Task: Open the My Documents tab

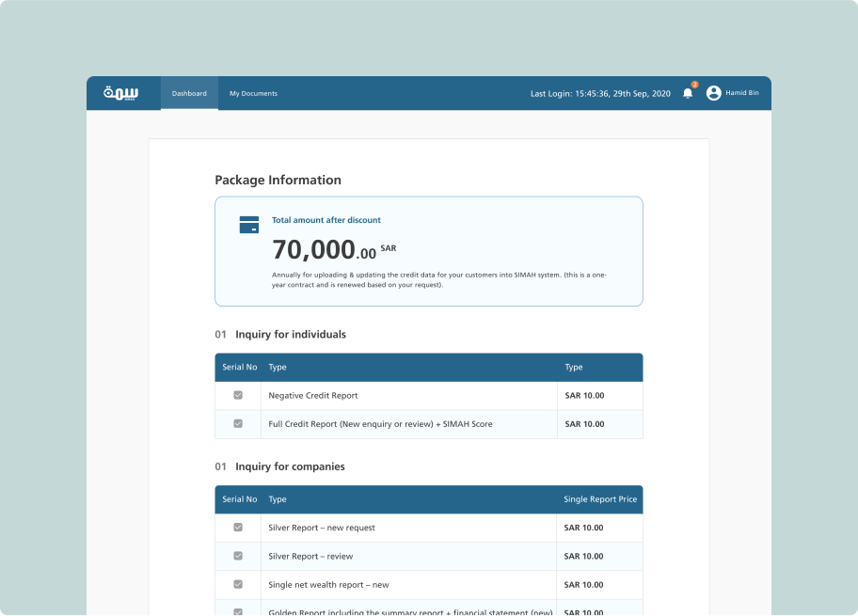Action: (x=253, y=93)
